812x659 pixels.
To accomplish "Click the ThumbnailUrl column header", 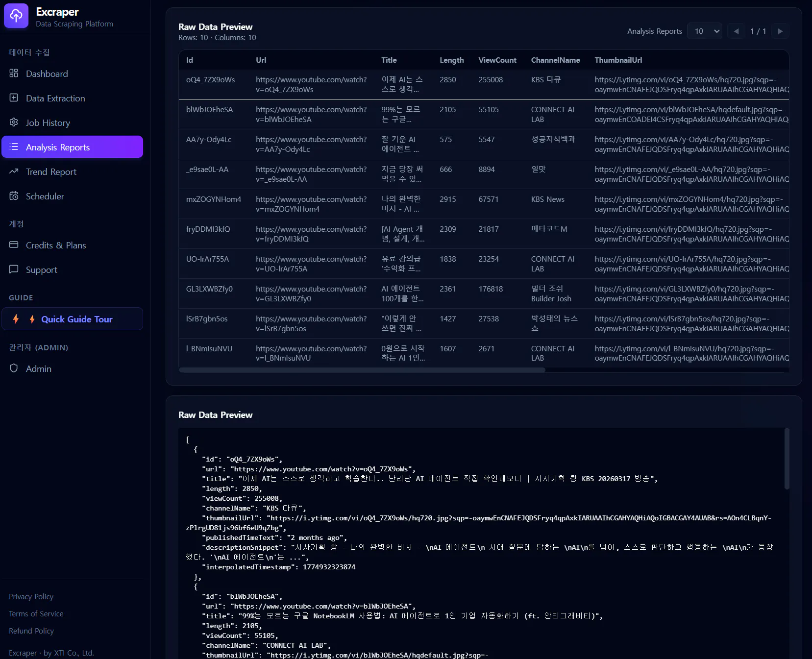I will (x=618, y=60).
